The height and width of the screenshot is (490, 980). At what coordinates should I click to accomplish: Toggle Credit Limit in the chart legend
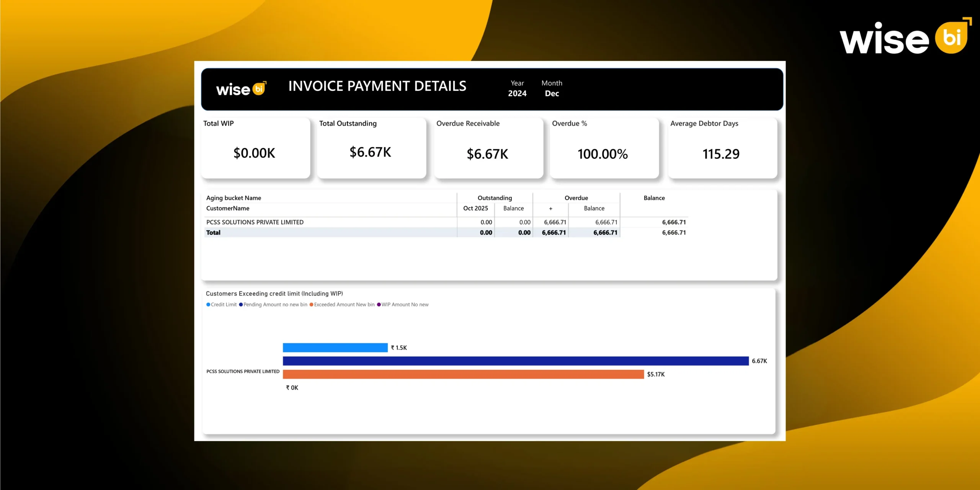[223, 304]
